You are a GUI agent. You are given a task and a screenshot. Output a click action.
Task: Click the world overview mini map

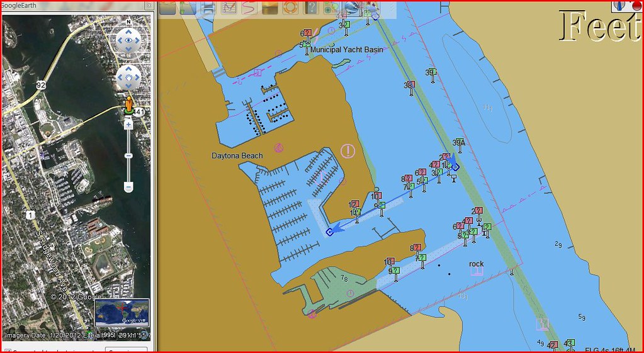click(x=122, y=313)
